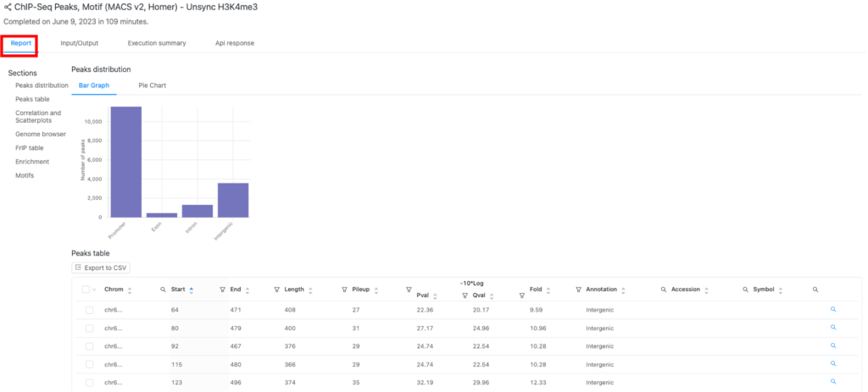Open the Input/Output tab
This screenshot has height=392, width=868.
coord(79,43)
